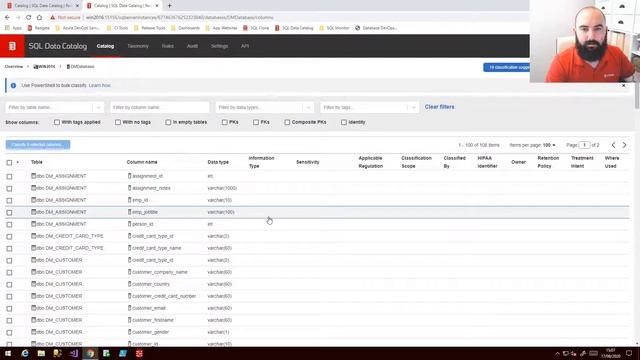Screen dimensions: 640x360
Task: Click the info icon in the PowerShell banner
Action: pyautogui.click(x=13, y=86)
